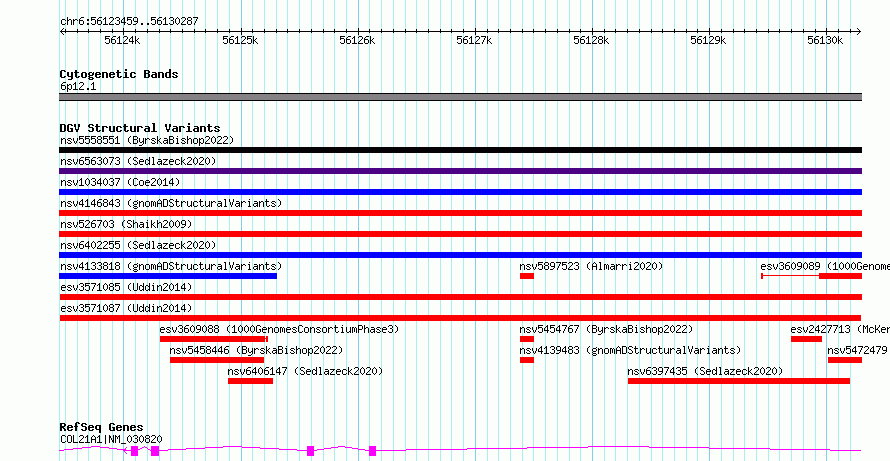
Task: Select the 6p12.1 band label
Action: tap(78, 87)
